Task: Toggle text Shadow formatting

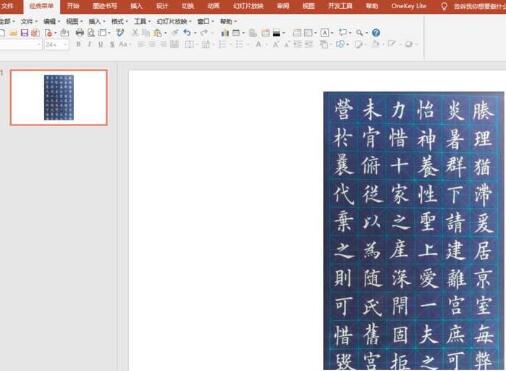Action: 112,44
